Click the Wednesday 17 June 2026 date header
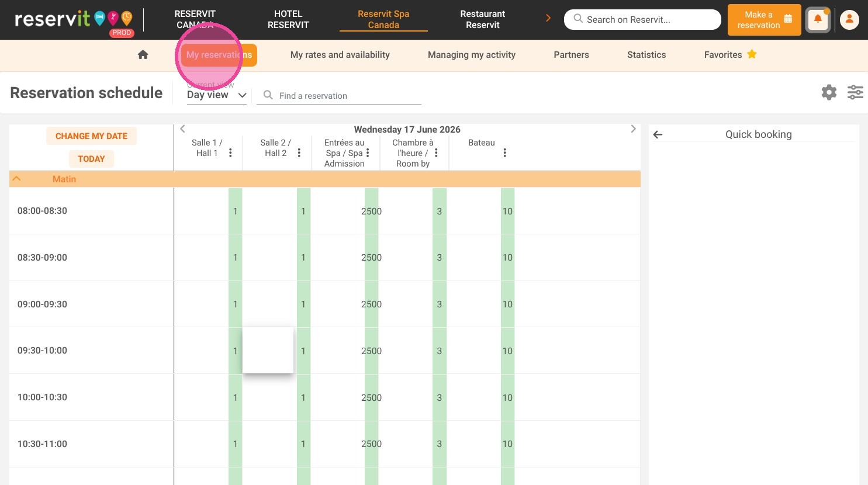 coord(407,129)
